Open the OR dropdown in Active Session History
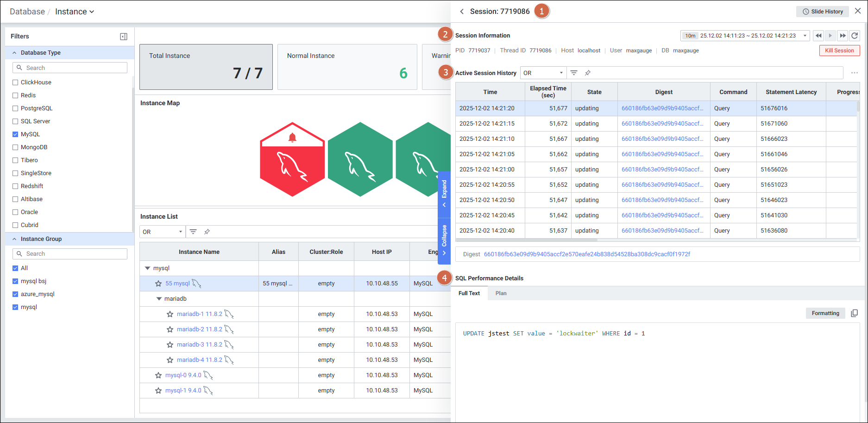 tap(543, 73)
